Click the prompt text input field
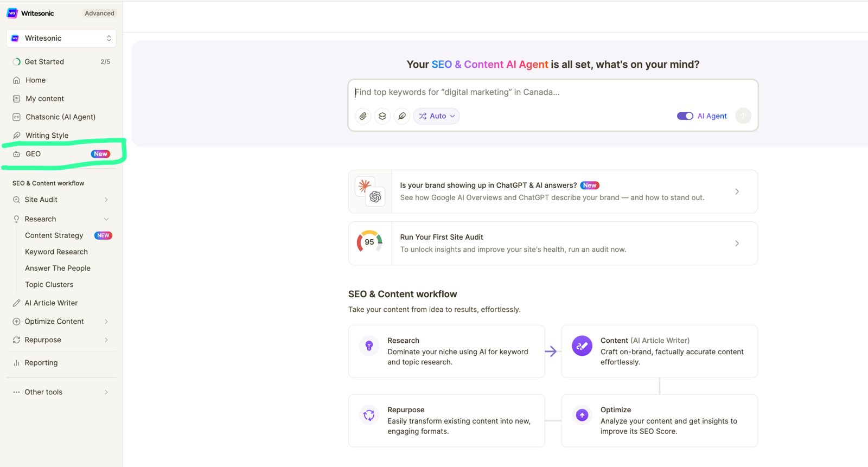This screenshot has width=868, height=467. coord(553,92)
